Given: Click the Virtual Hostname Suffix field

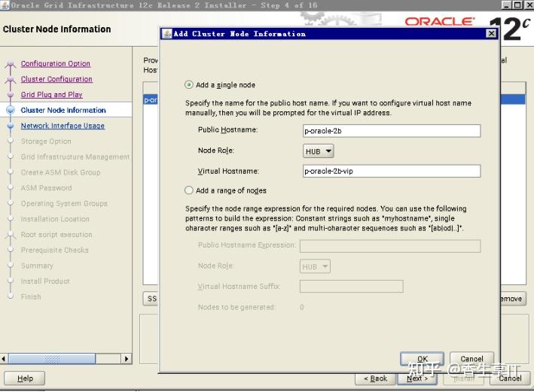Looking at the screenshot, I should 352,287.
